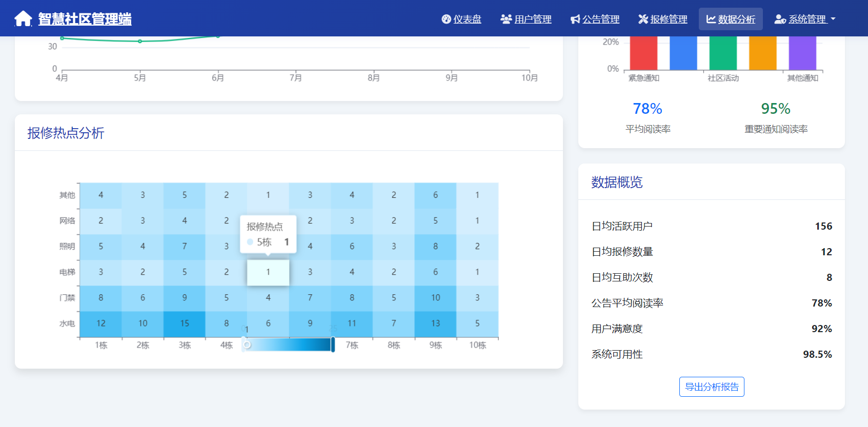Click the 10月 label on line chart axis
The image size is (868, 427).
(530, 78)
